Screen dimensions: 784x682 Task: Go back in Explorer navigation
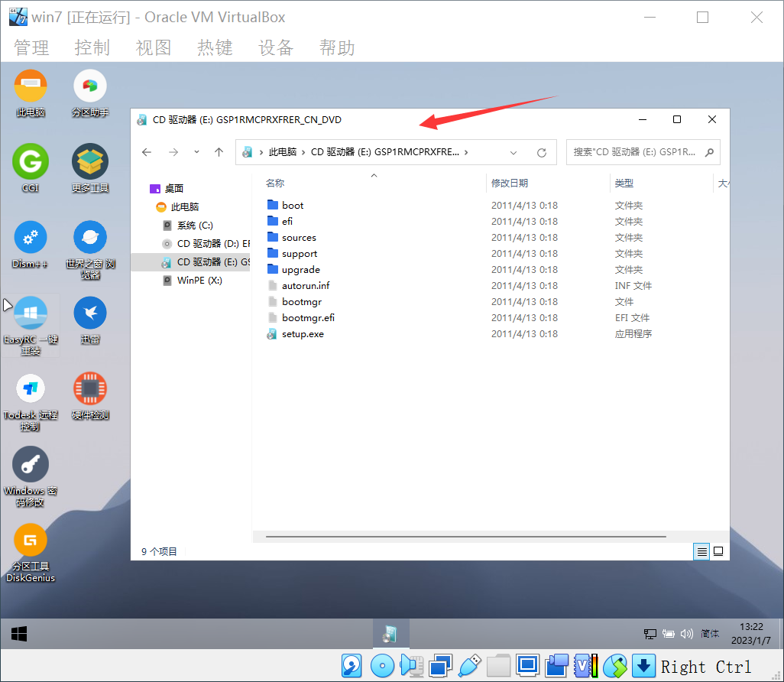[x=147, y=152]
